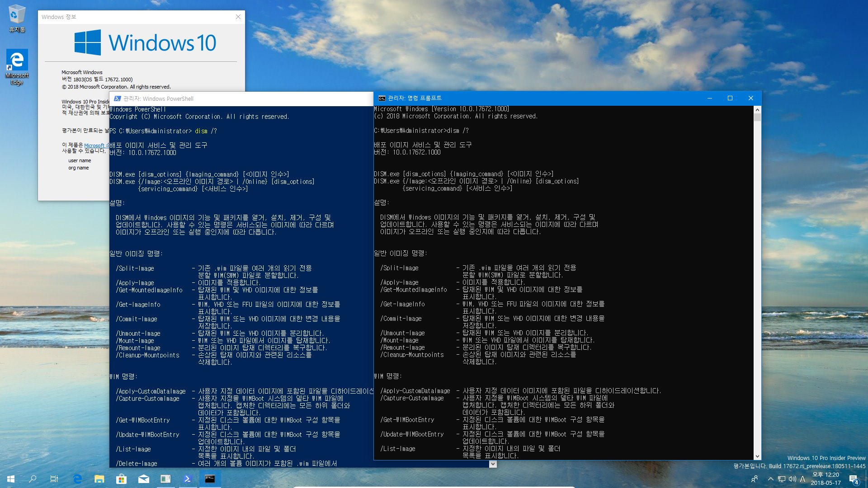Click PowerShell window title bar icon
The image size is (868, 488).
117,99
